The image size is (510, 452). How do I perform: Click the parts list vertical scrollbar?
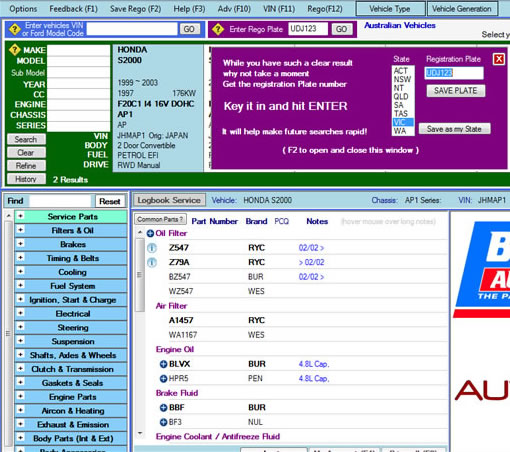pos(140,332)
